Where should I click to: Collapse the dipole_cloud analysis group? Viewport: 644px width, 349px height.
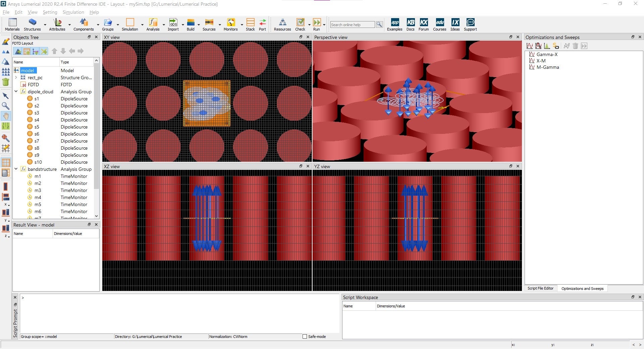coord(16,92)
